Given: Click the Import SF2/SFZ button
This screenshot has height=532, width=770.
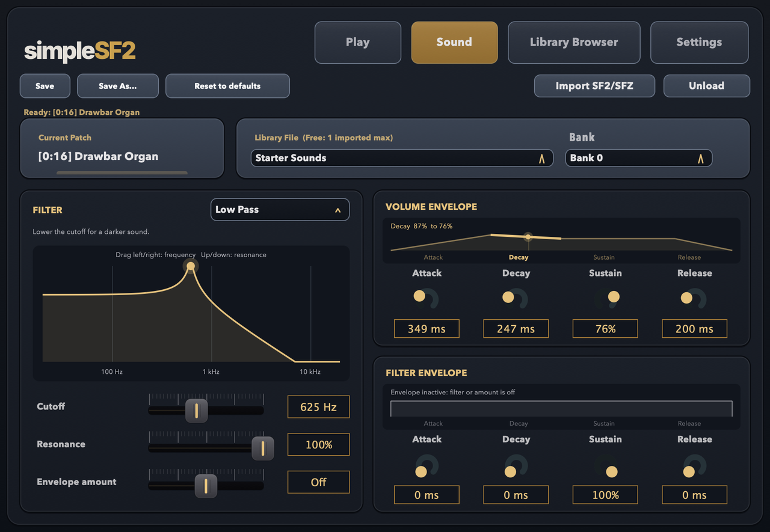Looking at the screenshot, I should [594, 86].
